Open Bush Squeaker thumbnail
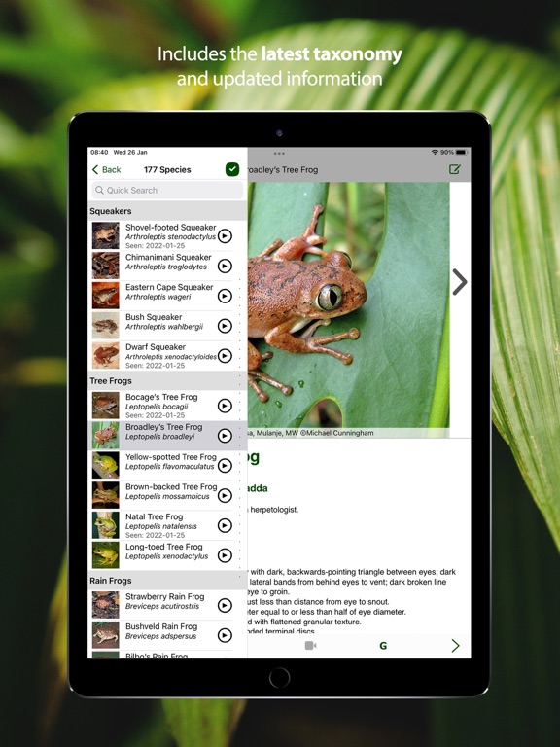Viewport: 560px width, 747px height. [x=106, y=326]
